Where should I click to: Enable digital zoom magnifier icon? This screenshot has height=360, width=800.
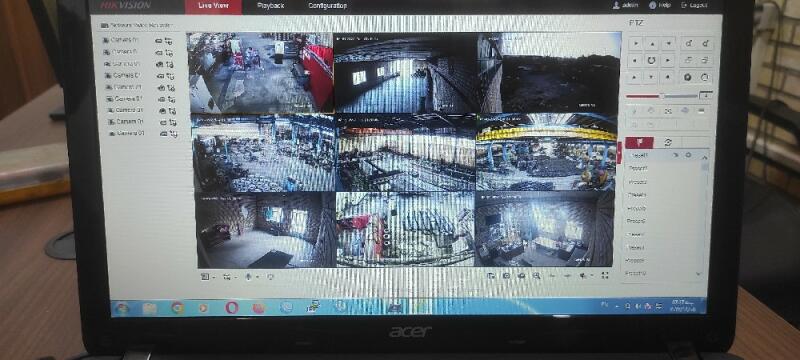coord(537,275)
